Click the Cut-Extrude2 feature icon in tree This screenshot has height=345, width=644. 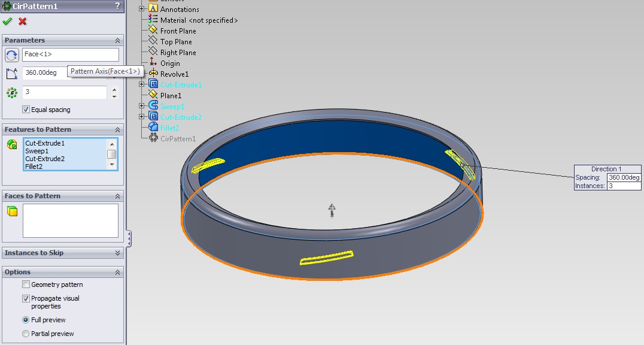click(x=153, y=116)
